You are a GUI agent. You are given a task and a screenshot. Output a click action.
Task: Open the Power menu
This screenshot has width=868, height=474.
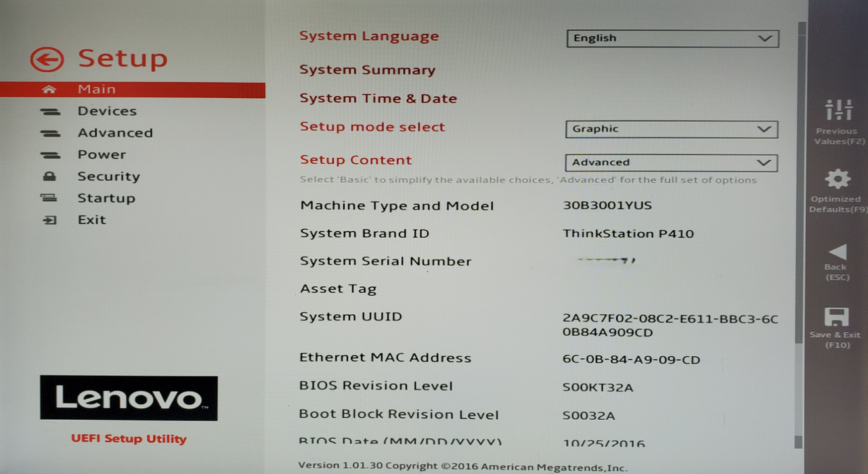[x=102, y=154]
